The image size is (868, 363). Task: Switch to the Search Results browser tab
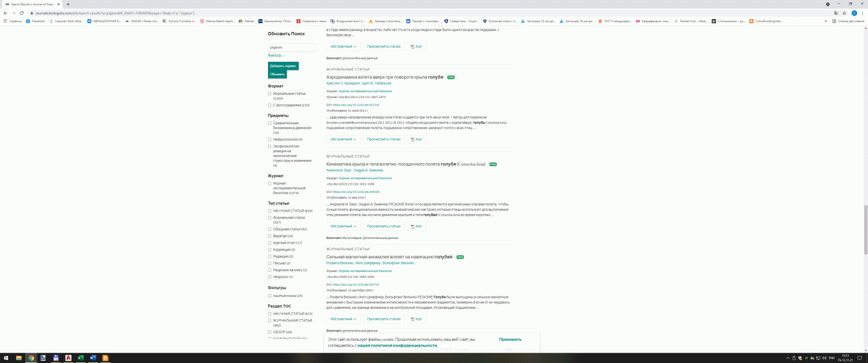(x=31, y=4)
